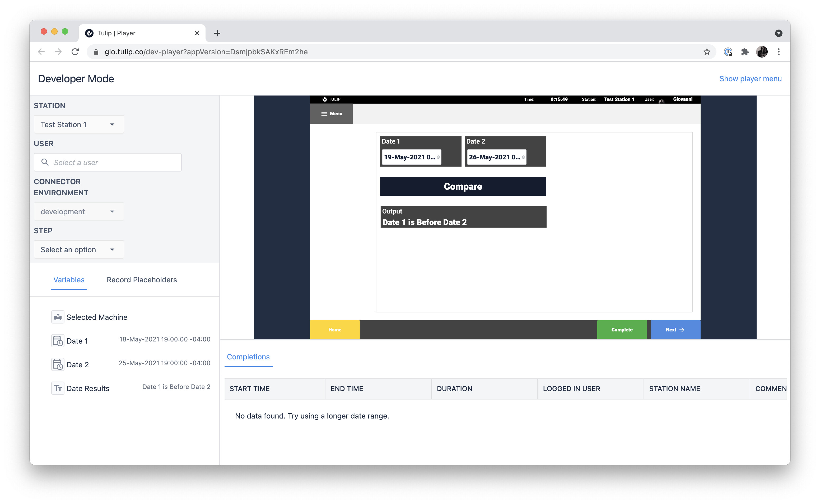Switch to the Record Placeholders tab
The image size is (820, 504).
coord(142,280)
